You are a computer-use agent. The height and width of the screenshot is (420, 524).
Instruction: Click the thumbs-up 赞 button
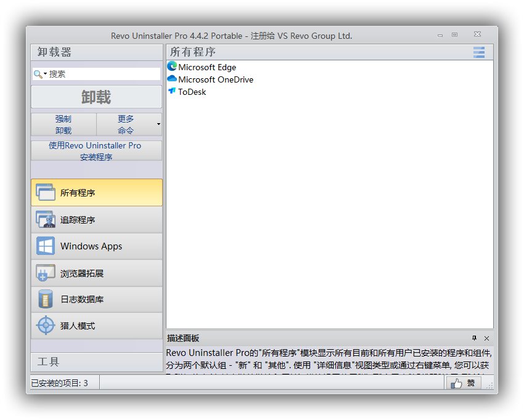(x=464, y=383)
